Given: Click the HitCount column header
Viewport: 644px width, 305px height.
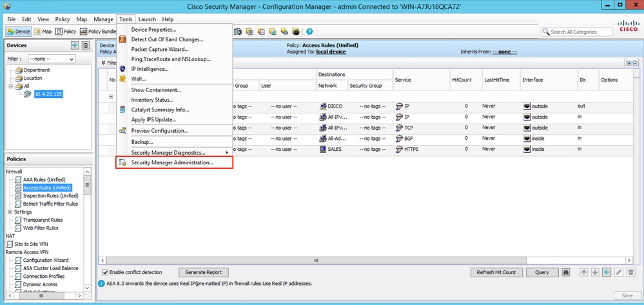Looking at the screenshot, I should 465,80.
